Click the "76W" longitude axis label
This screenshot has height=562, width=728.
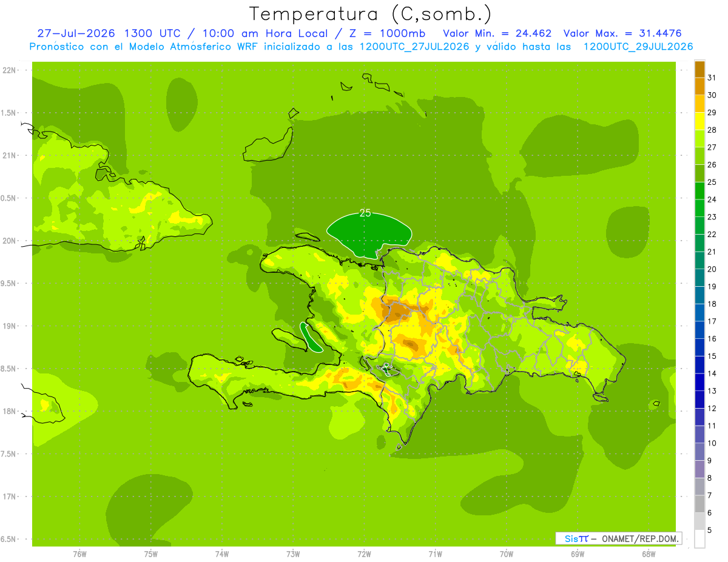79,553
